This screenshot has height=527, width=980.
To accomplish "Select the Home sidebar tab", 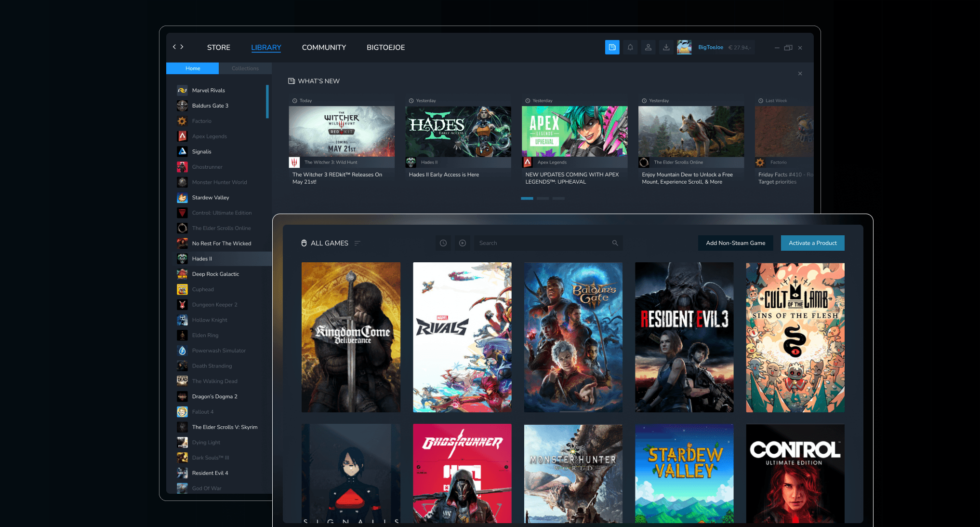I will [193, 68].
